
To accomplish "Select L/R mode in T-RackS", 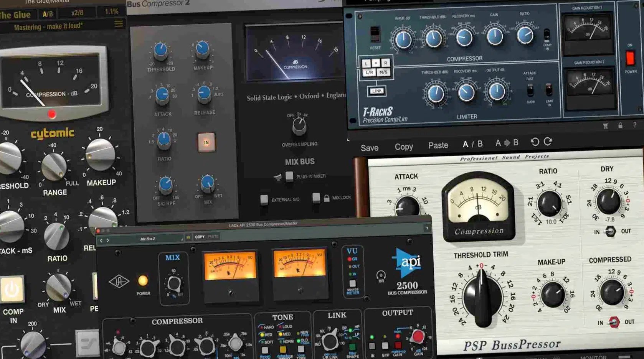I will [x=369, y=72].
